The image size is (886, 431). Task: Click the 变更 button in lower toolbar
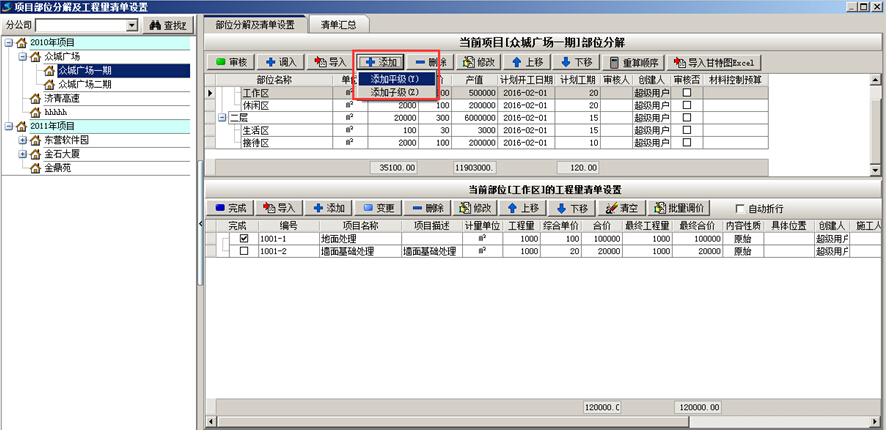tap(378, 208)
